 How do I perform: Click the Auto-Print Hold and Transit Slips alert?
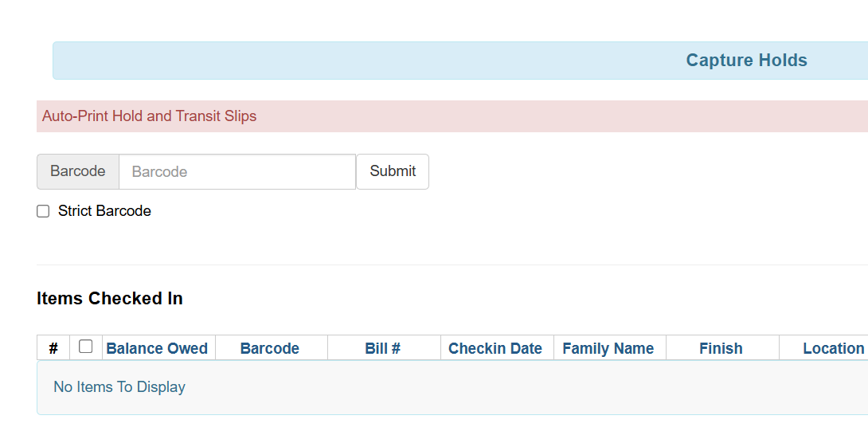[x=150, y=116]
